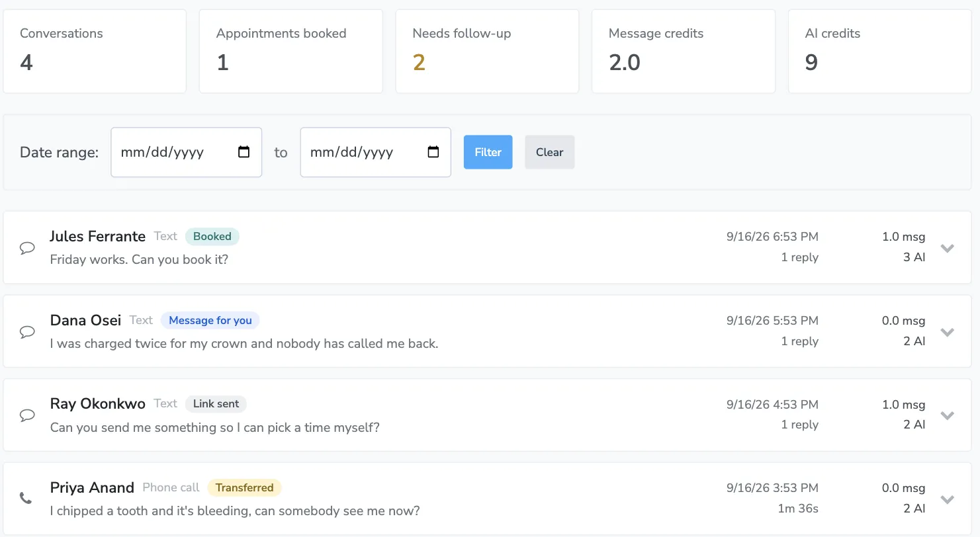Viewport: 980px width, 537px height.
Task: Click the Booked badge on Jules Ferrante
Action: coord(212,236)
